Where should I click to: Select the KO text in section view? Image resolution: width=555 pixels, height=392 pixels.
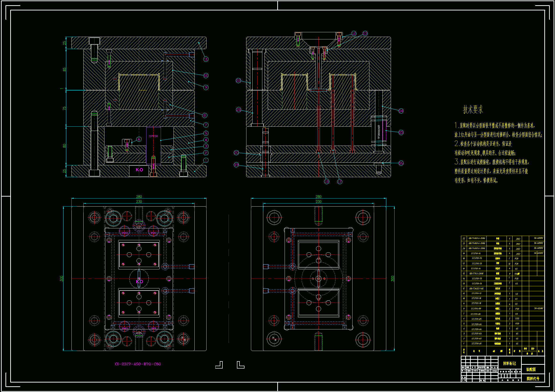click(139, 170)
